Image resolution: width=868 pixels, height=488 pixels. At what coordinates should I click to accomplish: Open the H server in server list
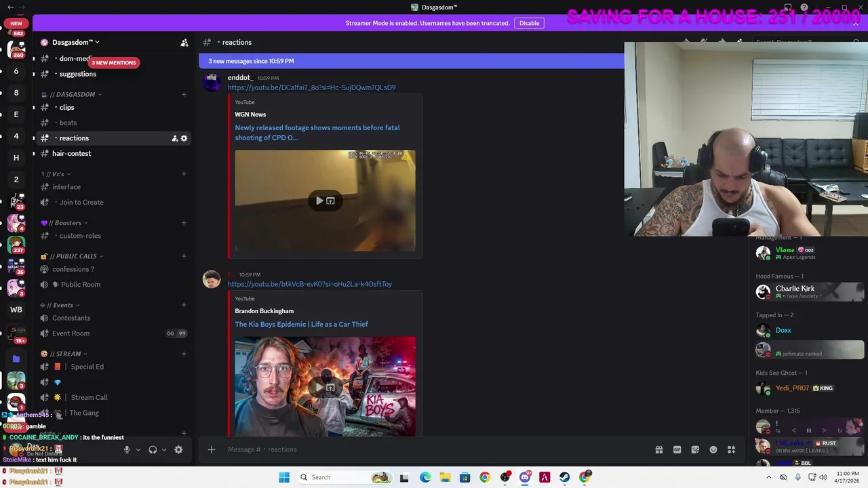click(16, 157)
